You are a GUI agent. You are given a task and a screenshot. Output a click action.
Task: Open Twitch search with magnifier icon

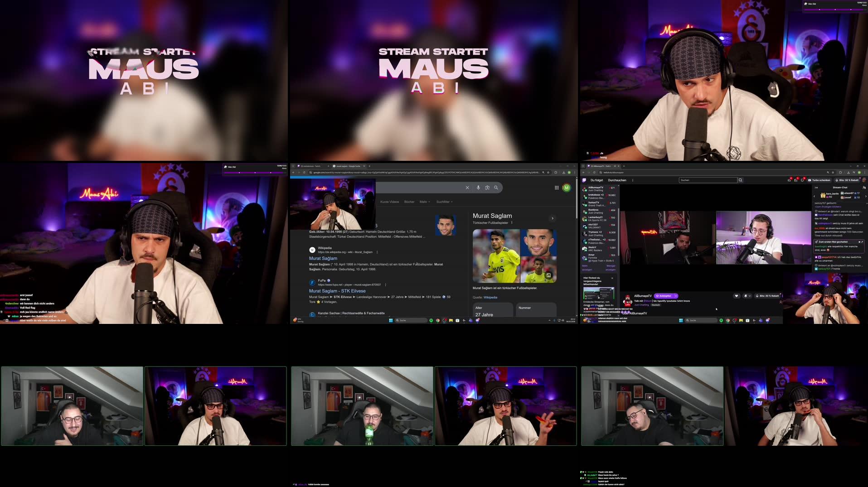(741, 180)
